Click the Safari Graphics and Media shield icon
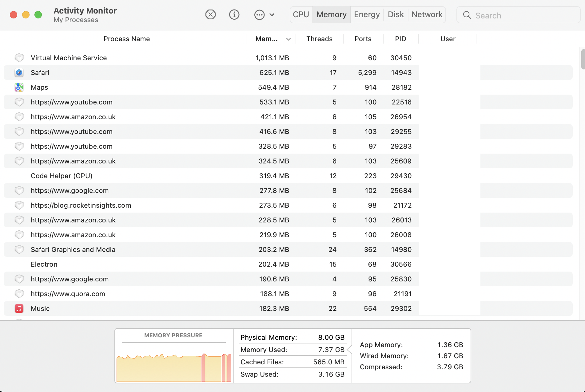The height and width of the screenshot is (392, 585). pyautogui.click(x=19, y=249)
